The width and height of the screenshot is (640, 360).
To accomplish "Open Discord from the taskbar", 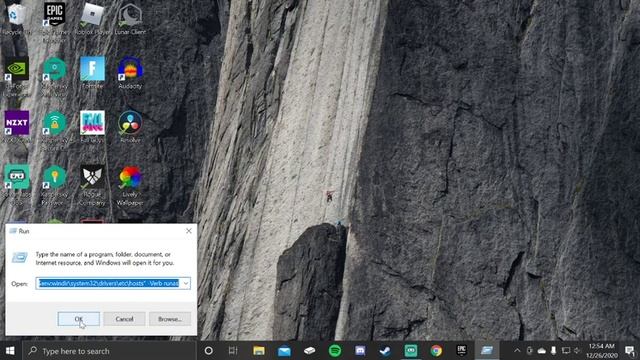I will tap(360, 351).
